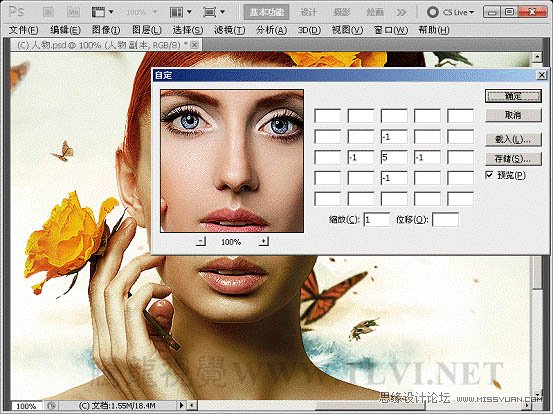553x414 pixels.
Task: Open the 选择(S) menu
Action: click(x=188, y=30)
